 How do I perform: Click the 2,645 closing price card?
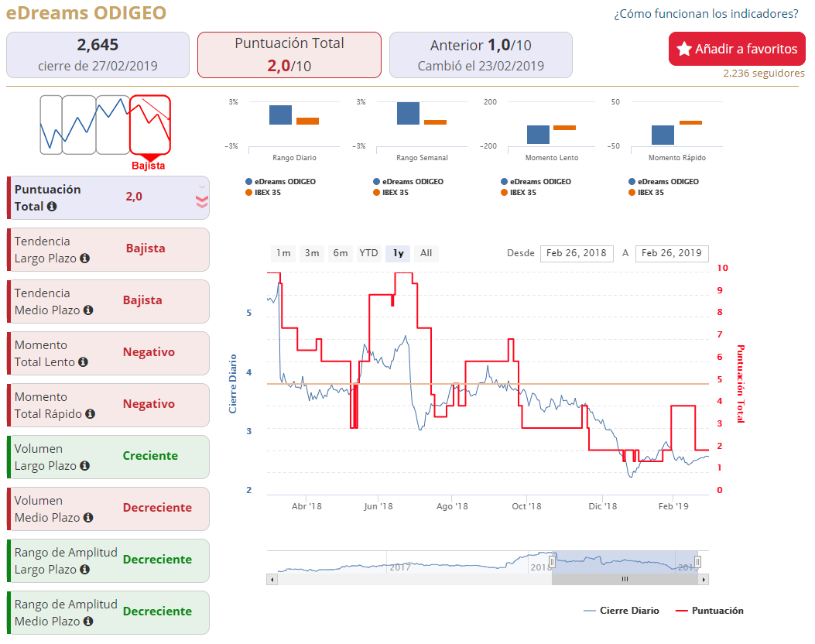pyautogui.click(x=98, y=55)
